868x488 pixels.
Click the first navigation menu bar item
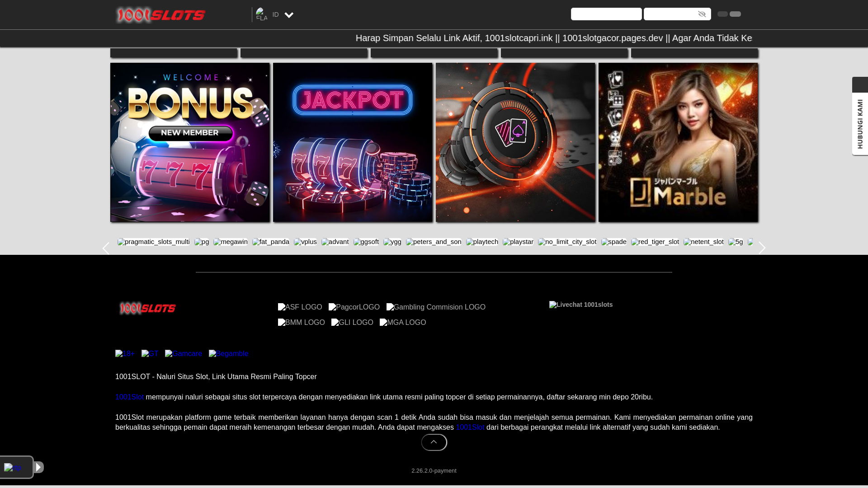[x=174, y=53]
